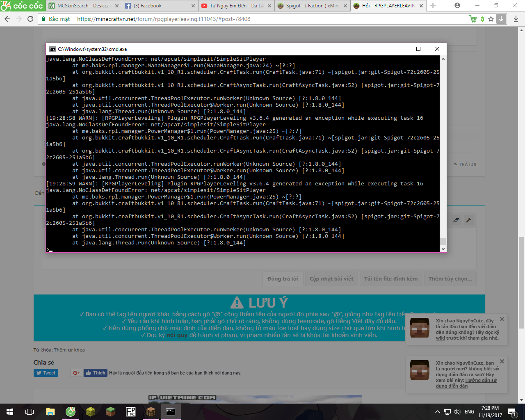Show hidden system tray icons
Viewport: 525px width, 420px height.
(437, 412)
